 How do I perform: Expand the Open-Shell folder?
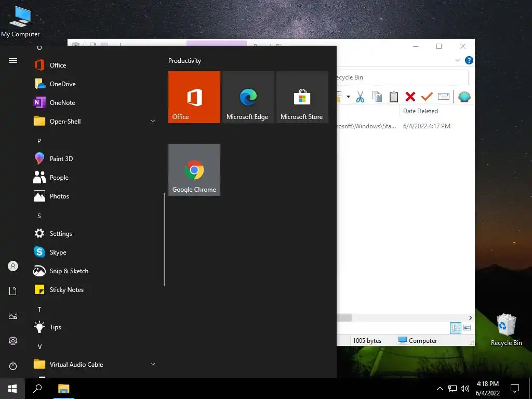(95, 121)
